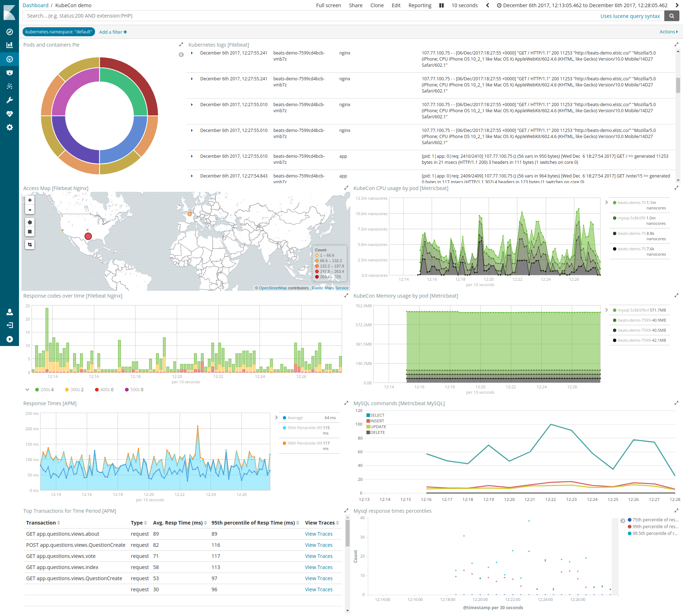Click the Dashboard breadcrumb link
This screenshot has width=683, height=616.
(x=35, y=5)
